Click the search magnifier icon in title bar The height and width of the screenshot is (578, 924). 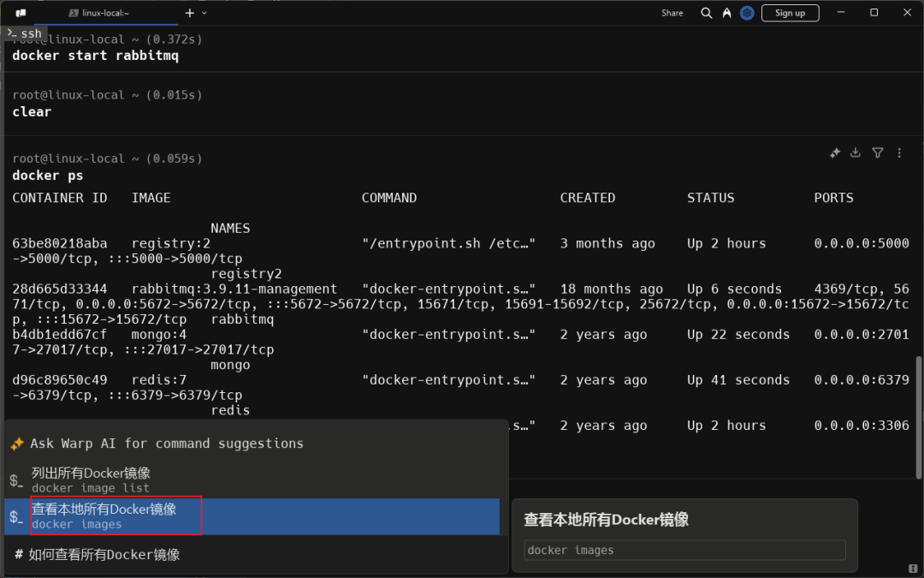(707, 12)
